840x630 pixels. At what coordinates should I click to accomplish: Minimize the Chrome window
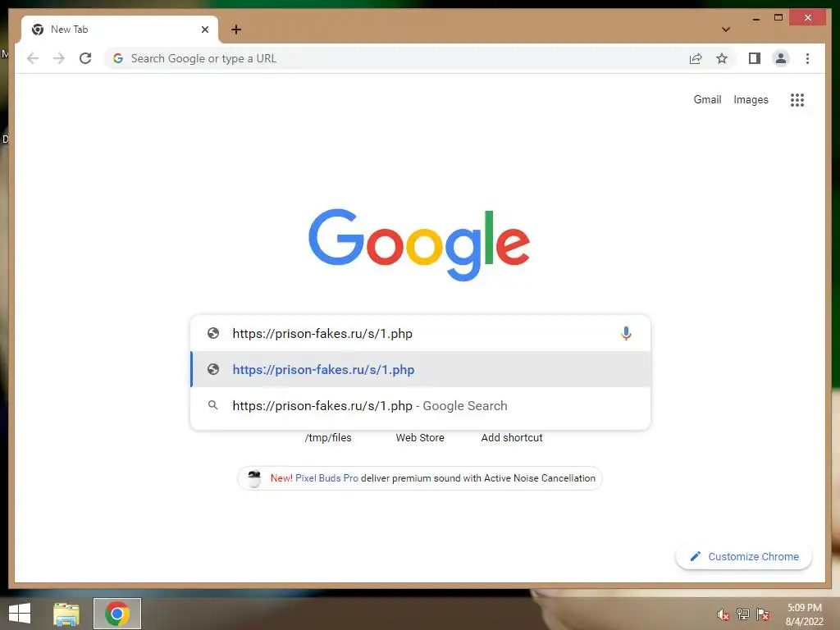756,18
